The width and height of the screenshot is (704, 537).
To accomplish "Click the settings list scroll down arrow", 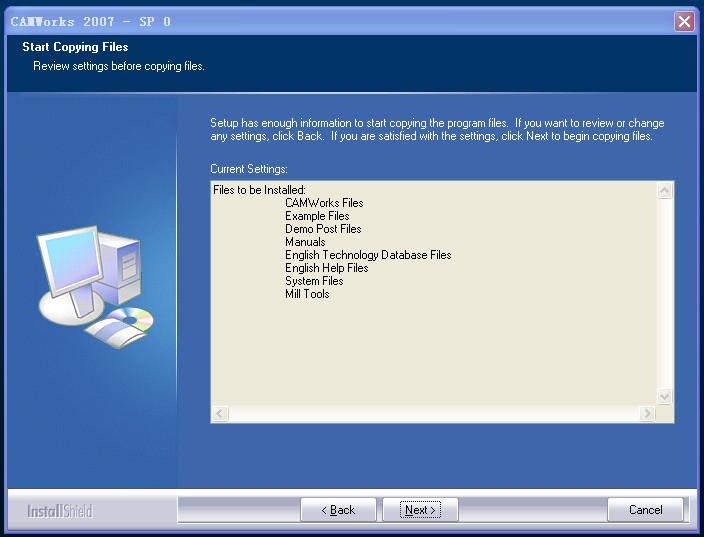I will [664, 396].
